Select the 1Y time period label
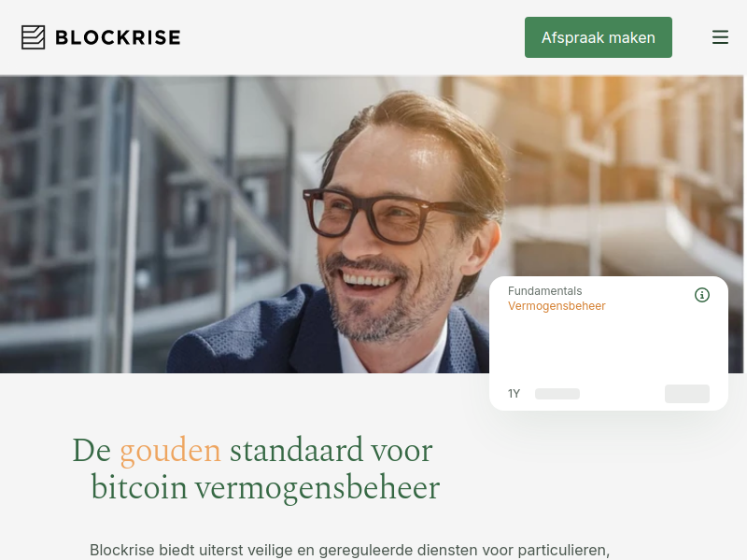 514,394
